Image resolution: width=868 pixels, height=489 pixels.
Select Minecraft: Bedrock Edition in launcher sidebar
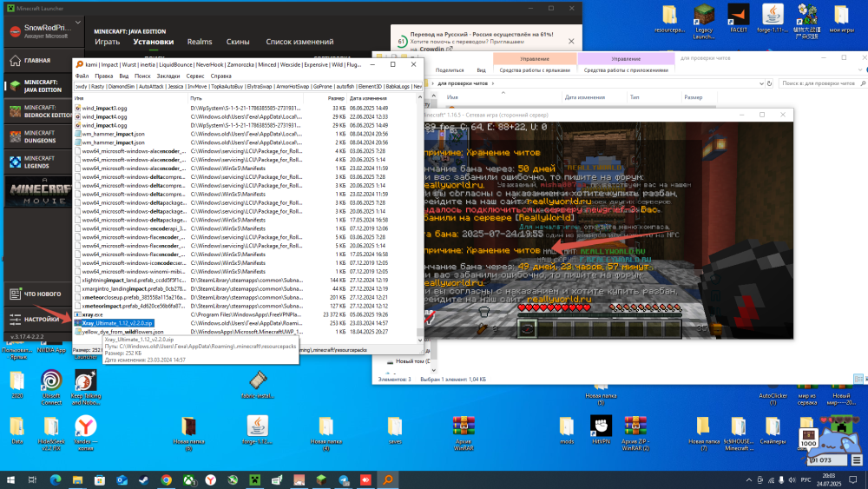[38, 111]
